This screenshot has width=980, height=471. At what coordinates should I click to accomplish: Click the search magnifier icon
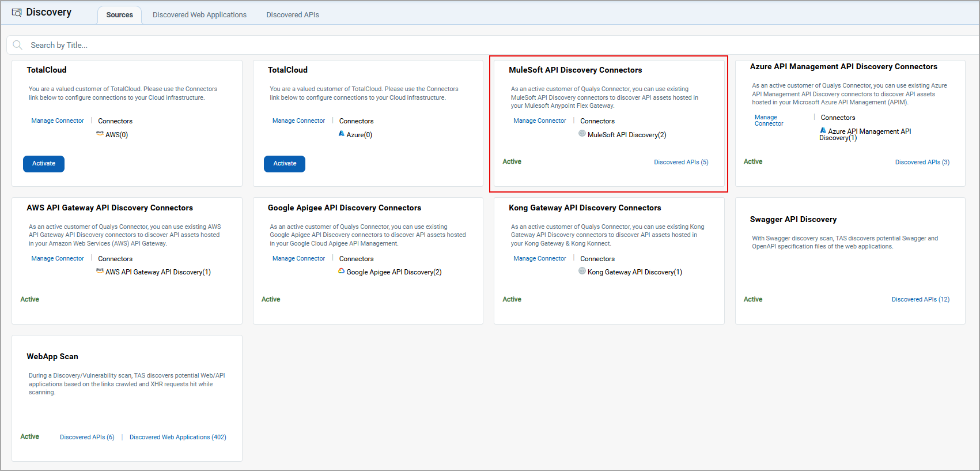coord(18,45)
